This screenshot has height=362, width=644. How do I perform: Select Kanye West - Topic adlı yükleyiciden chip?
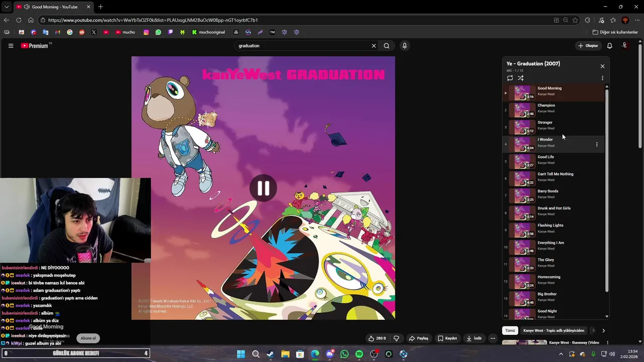[x=553, y=330]
